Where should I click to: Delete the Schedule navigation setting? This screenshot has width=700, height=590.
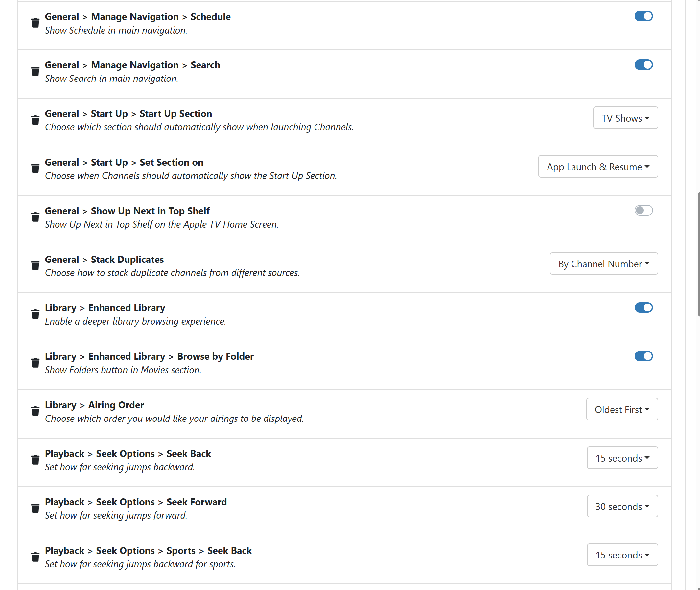(x=35, y=23)
